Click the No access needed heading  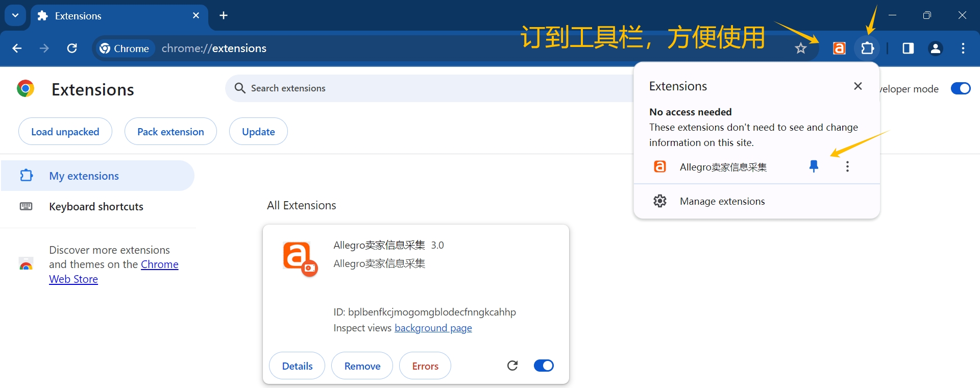point(691,112)
